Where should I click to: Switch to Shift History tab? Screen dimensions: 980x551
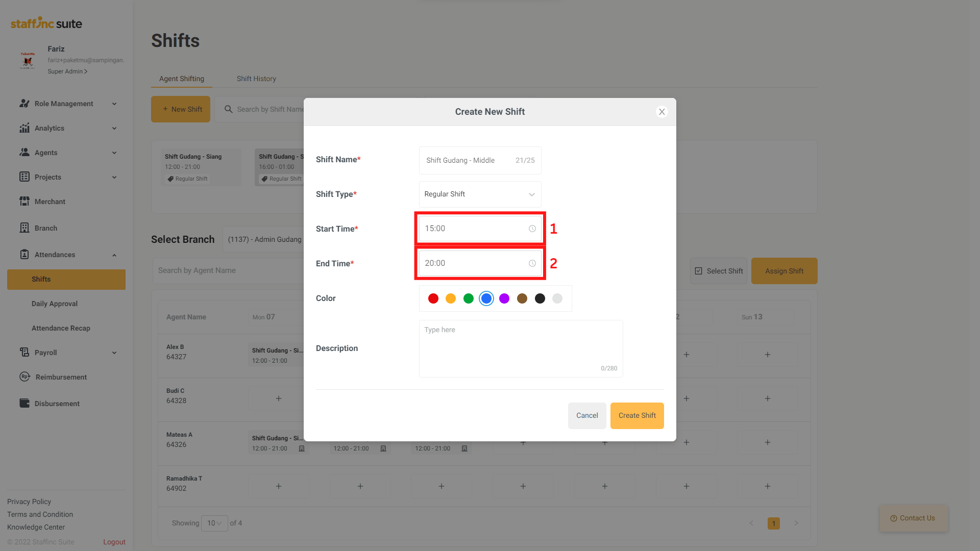[x=256, y=79]
